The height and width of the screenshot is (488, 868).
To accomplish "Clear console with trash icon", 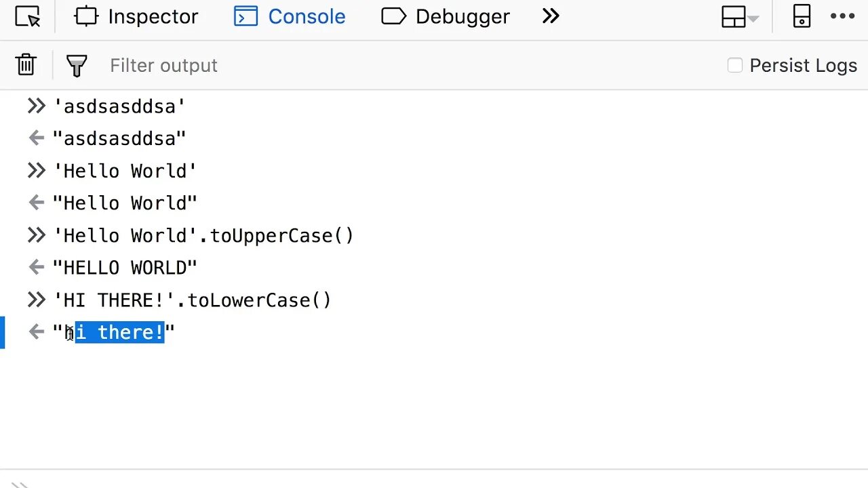I will pos(26,65).
